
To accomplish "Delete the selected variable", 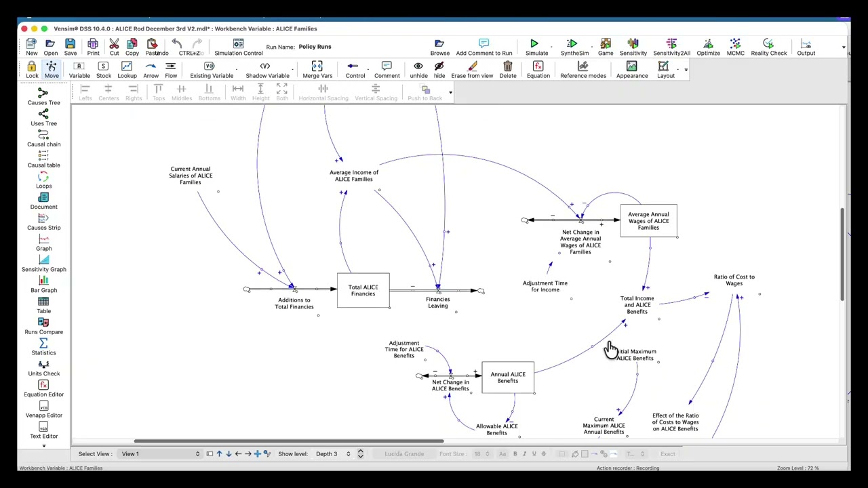I will (507, 70).
